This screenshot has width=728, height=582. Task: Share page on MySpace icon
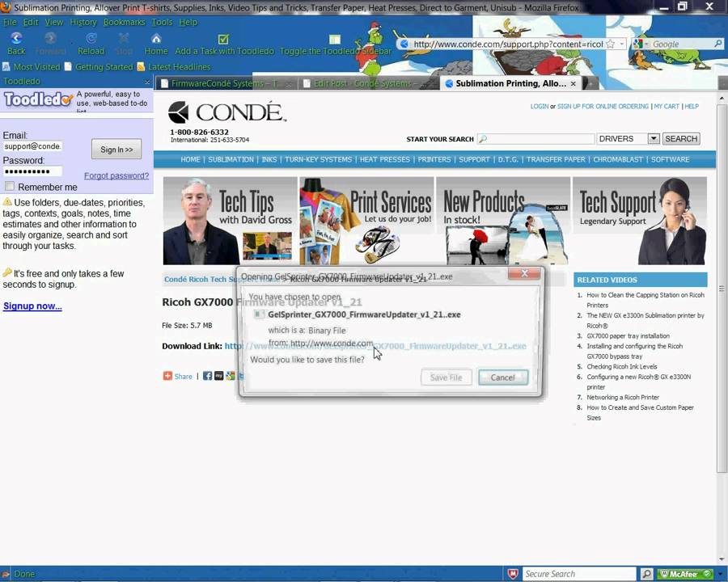[x=218, y=376]
